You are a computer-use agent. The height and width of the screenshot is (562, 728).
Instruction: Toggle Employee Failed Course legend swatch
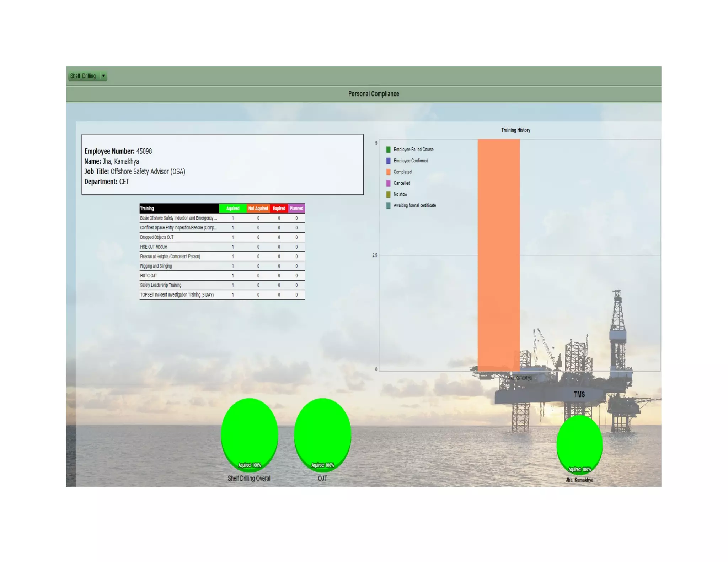388,150
